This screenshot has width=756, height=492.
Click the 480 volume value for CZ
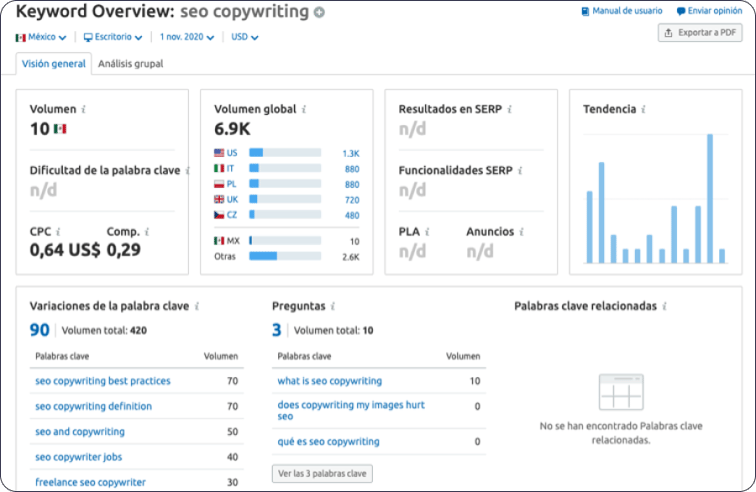coord(352,215)
